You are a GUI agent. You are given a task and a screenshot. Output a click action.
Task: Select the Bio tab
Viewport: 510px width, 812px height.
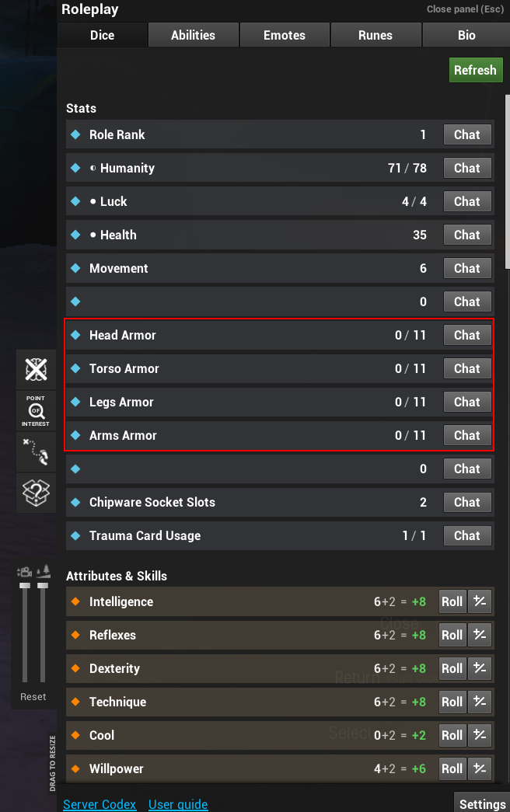point(466,35)
